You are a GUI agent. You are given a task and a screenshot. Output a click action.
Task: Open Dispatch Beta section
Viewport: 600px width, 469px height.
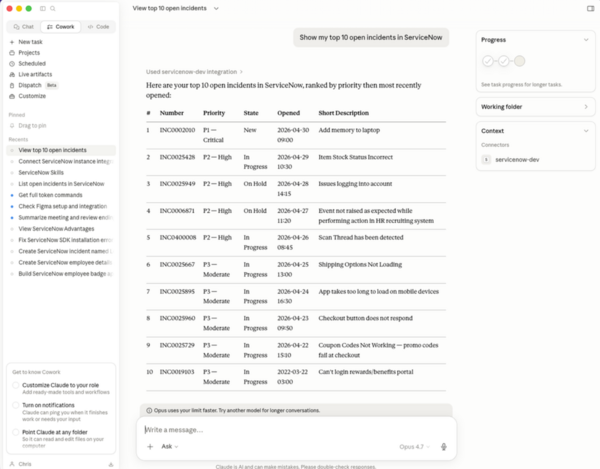pos(33,85)
